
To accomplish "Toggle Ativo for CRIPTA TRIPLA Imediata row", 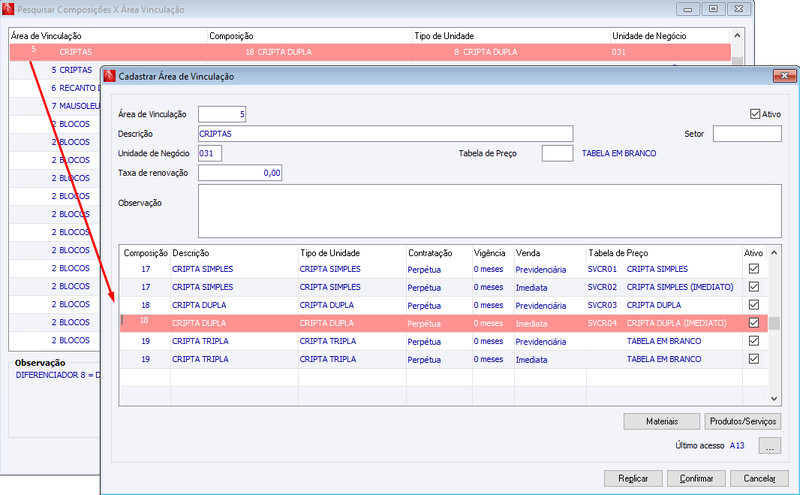I will tap(754, 359).
